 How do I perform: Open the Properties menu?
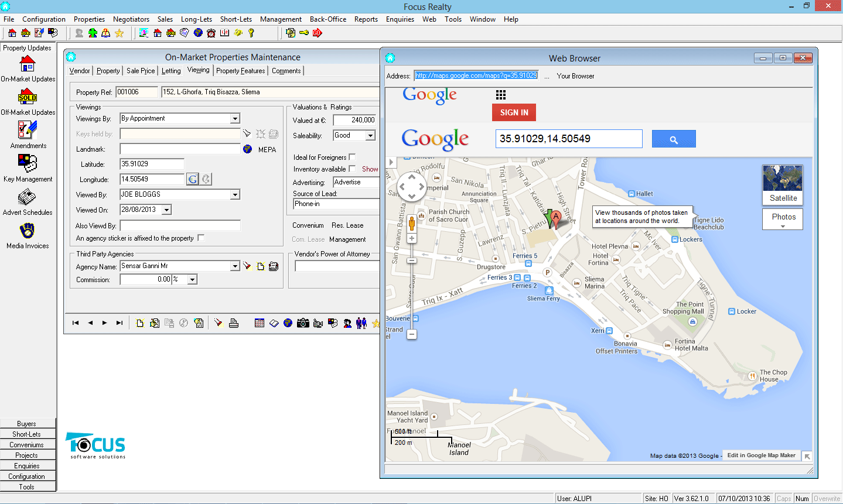89,19
